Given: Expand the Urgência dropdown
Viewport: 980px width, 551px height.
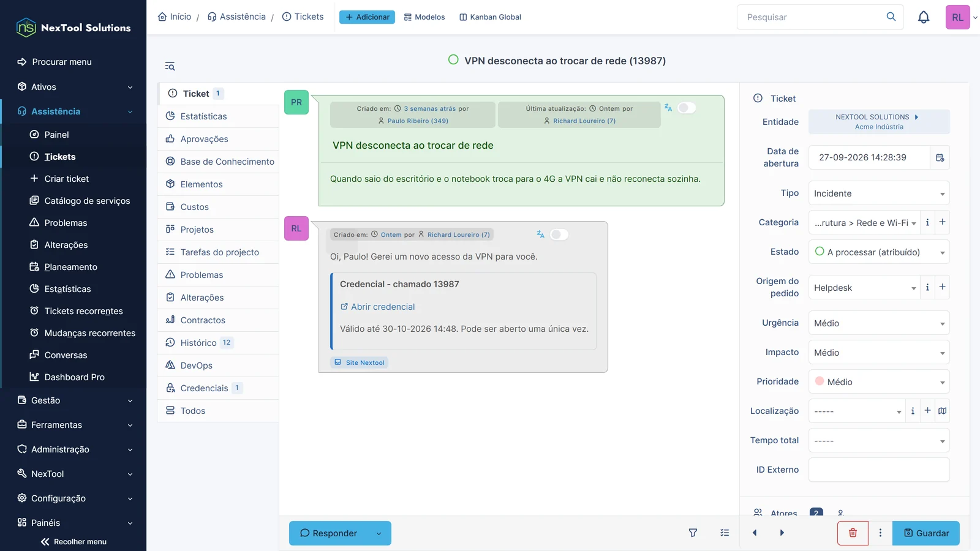Looking at the screenshot, I should pos(879,323).
